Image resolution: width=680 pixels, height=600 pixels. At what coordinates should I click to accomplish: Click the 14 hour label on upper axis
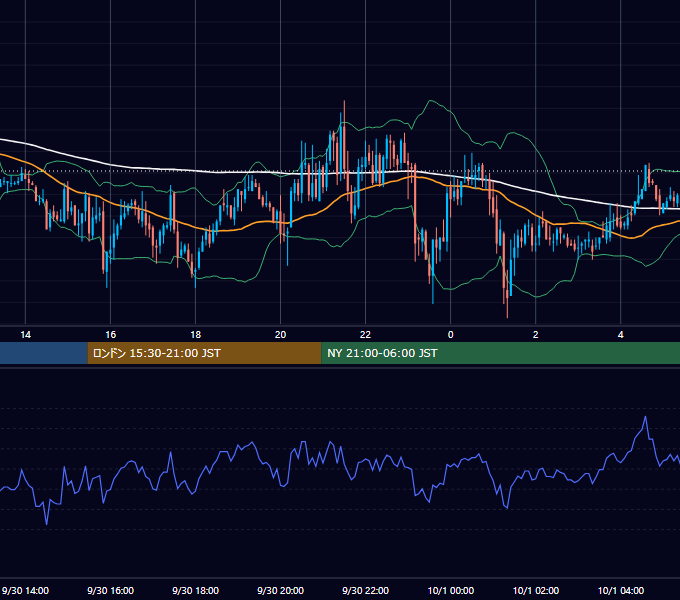pos(26,335)
